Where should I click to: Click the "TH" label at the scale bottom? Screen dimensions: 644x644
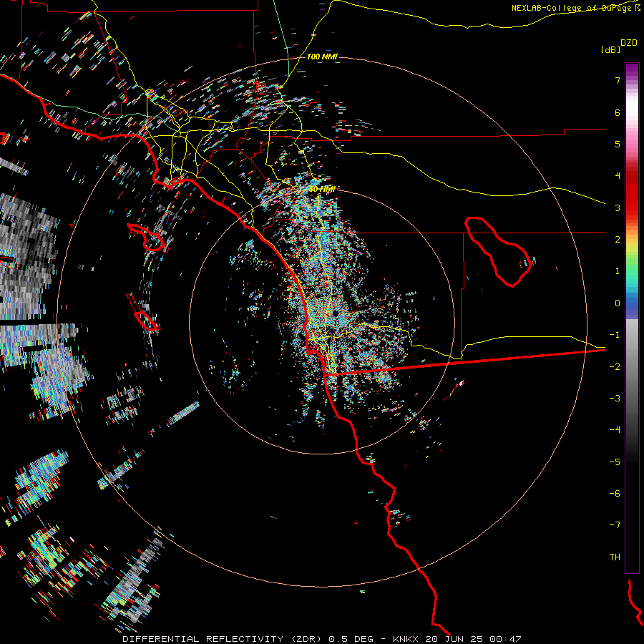(x=615, y=557)
